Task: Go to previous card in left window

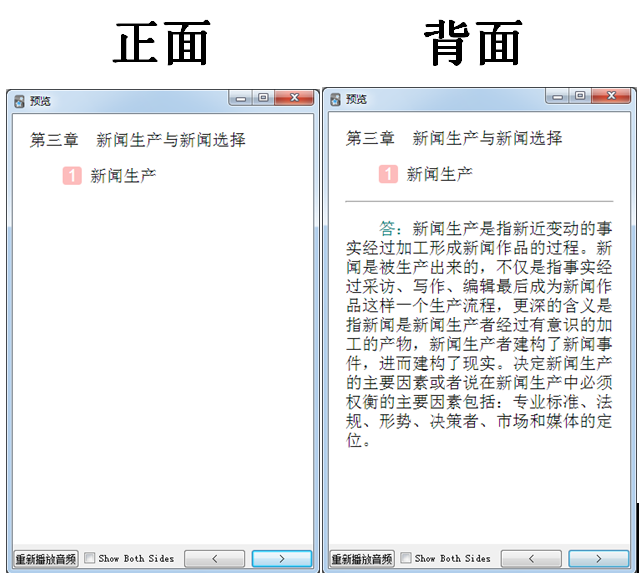Action: (x=215, y=559)
